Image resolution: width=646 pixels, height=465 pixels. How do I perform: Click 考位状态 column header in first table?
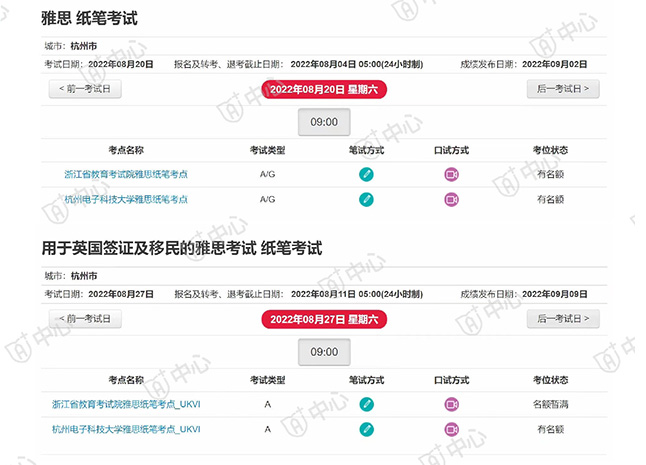pyautogui.click(x=550, y=150)
